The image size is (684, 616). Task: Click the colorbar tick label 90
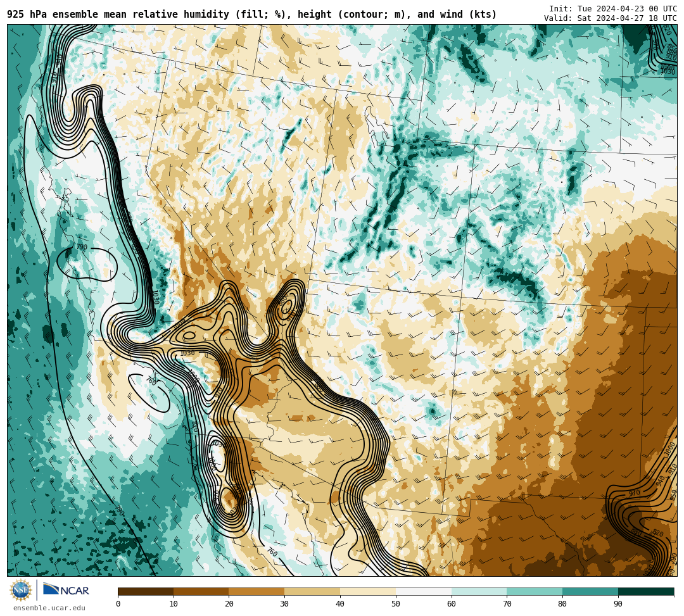(x=618, y=604)
